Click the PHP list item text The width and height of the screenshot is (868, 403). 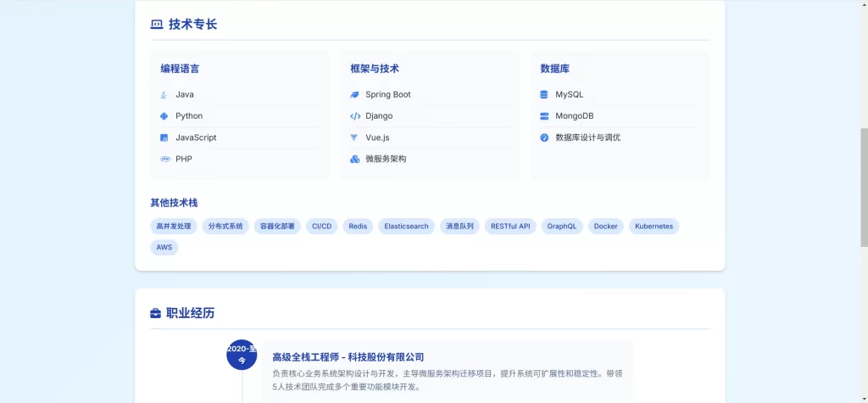tap(184, 160)
